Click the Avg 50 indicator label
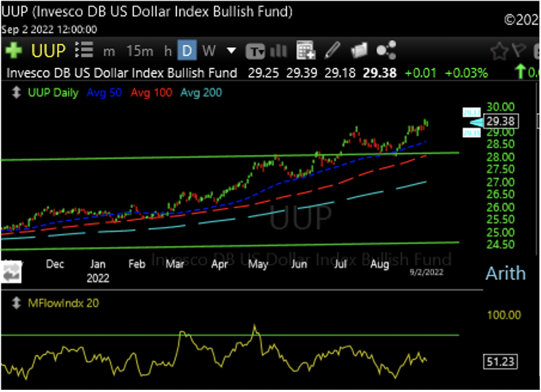The width and height of the screenshot is (541, 392). [x=104, y=93]
